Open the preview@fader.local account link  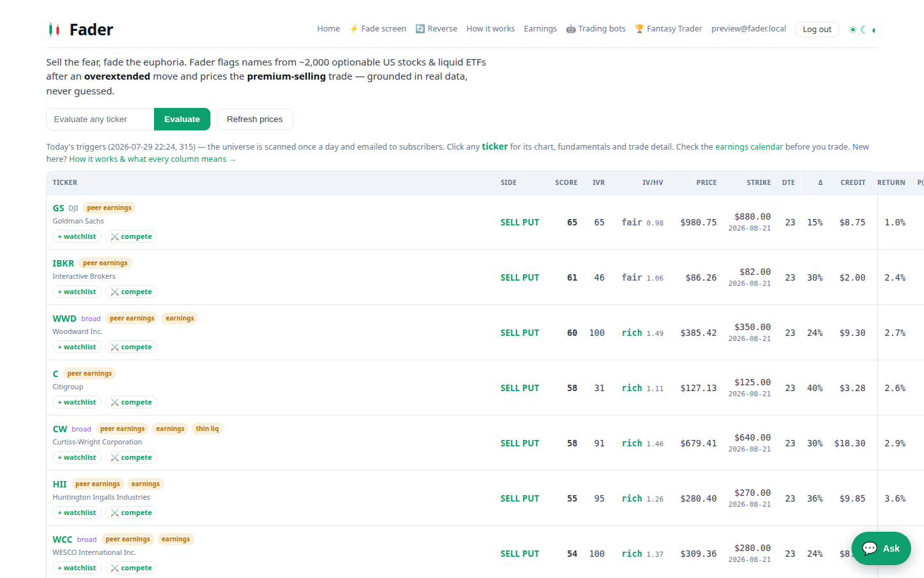[749, 29]
